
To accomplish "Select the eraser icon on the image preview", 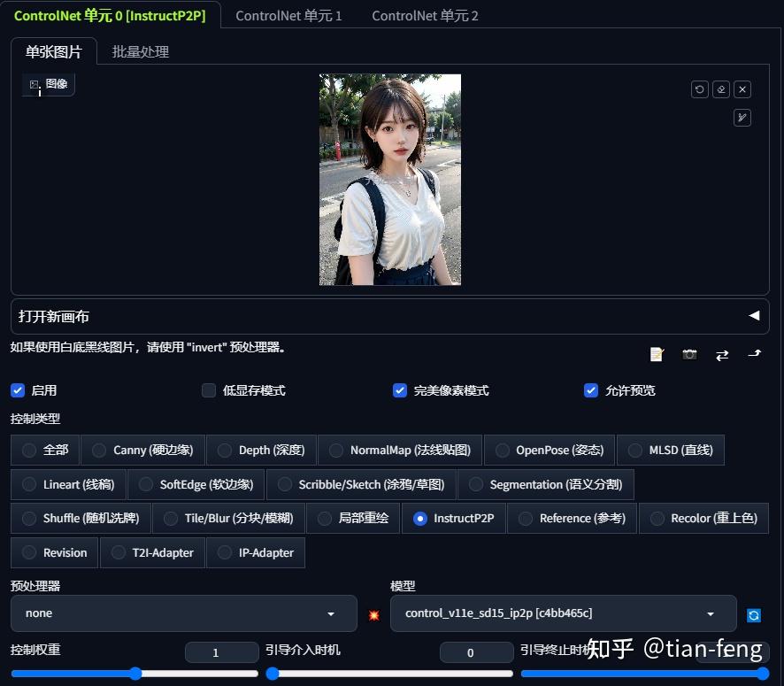I will [721, 89].
